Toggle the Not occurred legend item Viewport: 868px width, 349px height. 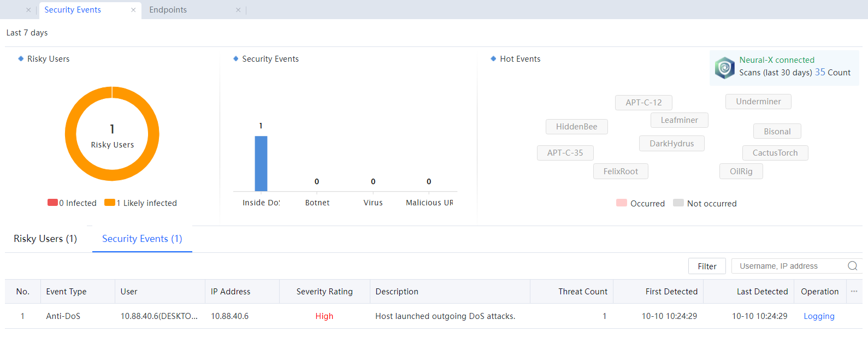705,203
